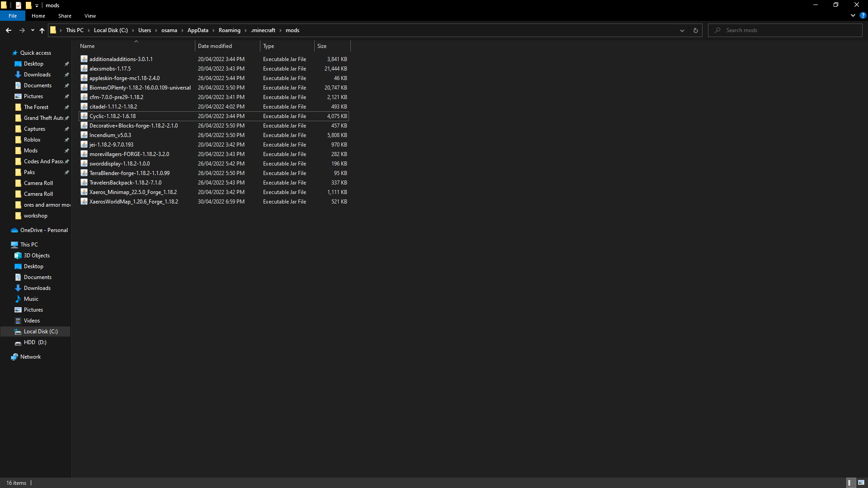This screenshot has height=488, width=868.
Task: Open the View ribbon tab
Action: point(90,16)
